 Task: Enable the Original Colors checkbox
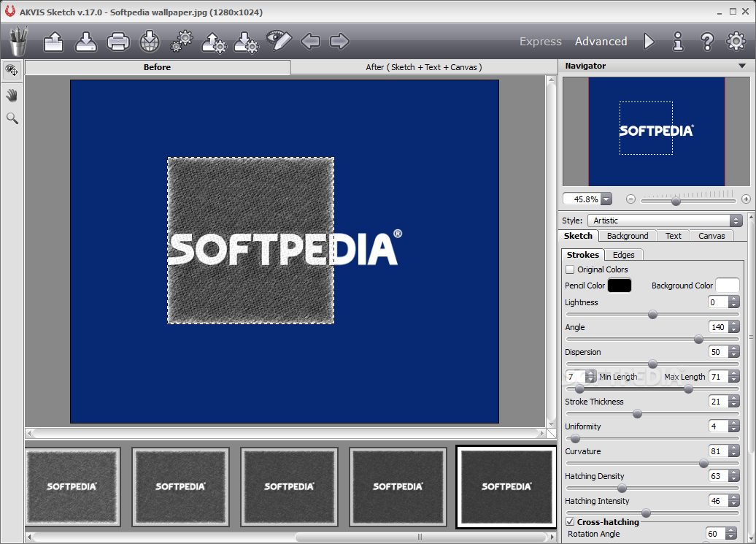(x=570, y=269)
